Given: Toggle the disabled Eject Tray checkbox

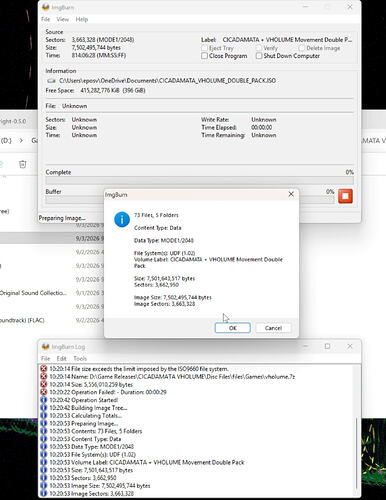Looking at the screenshot, I should click(204, 48).
